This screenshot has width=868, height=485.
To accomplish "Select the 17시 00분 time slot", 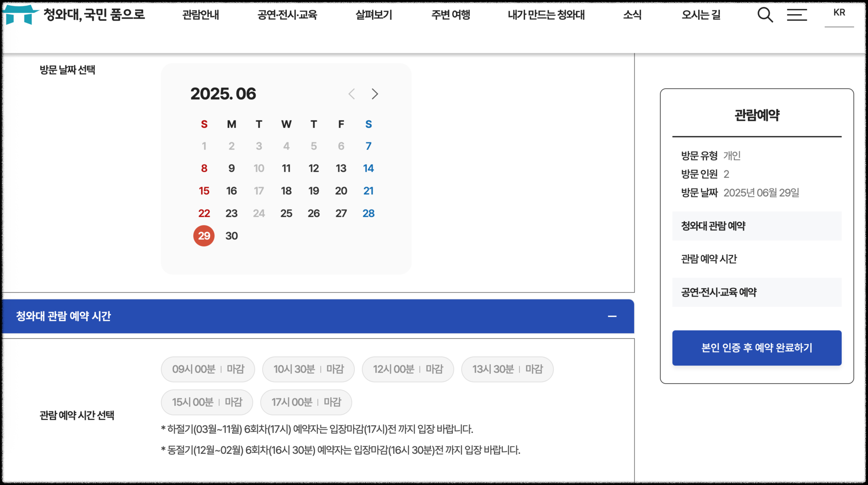I will 306,402.
